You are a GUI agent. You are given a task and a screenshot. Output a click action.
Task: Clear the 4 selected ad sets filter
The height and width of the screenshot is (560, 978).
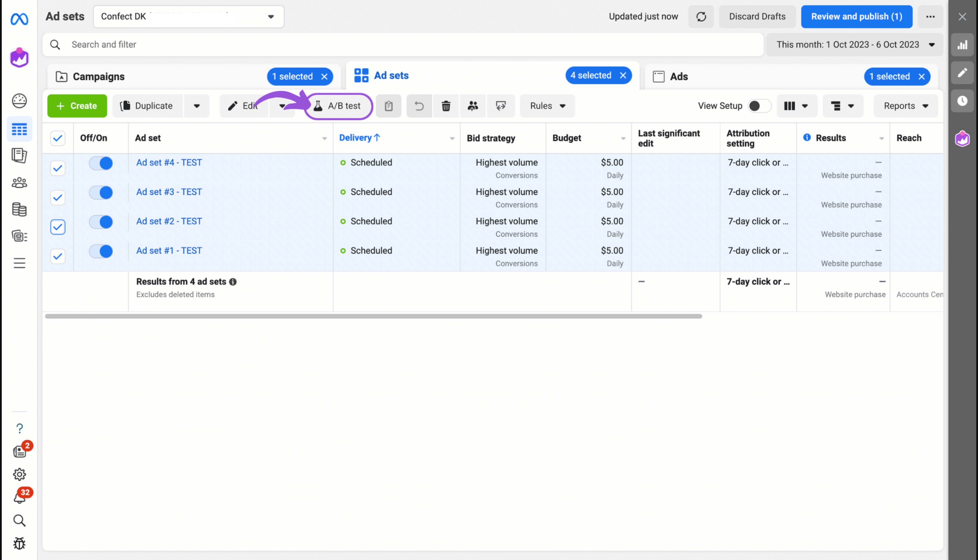click(x=623, y=75)
